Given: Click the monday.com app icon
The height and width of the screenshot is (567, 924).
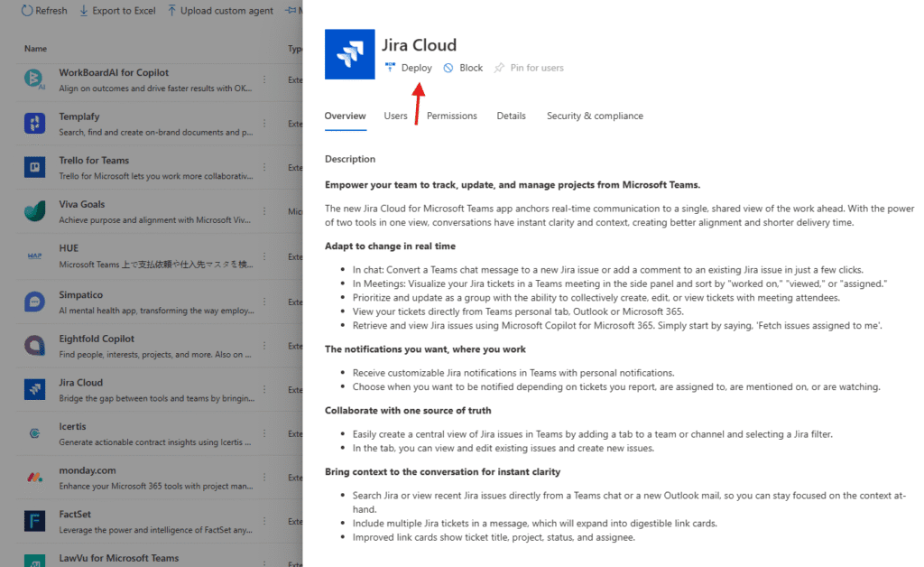Looking at the screenshot, I should point(34,477).
